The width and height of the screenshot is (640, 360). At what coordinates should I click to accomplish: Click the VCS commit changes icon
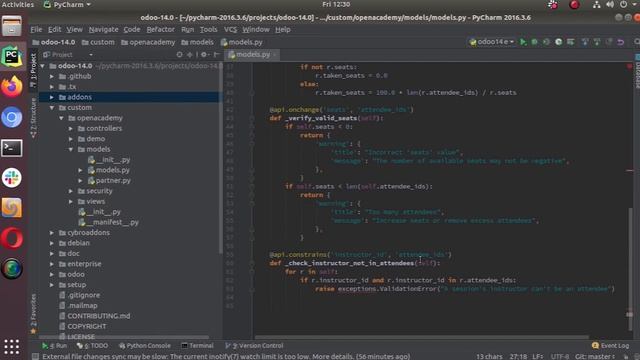(x=597, y=42)
